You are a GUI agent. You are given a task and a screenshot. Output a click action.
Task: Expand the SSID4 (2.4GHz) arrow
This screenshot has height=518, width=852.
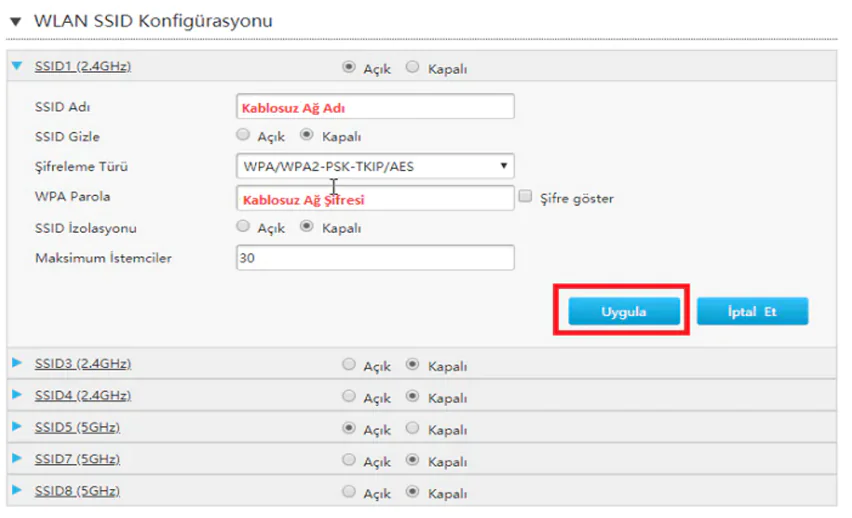pos(16,396)
